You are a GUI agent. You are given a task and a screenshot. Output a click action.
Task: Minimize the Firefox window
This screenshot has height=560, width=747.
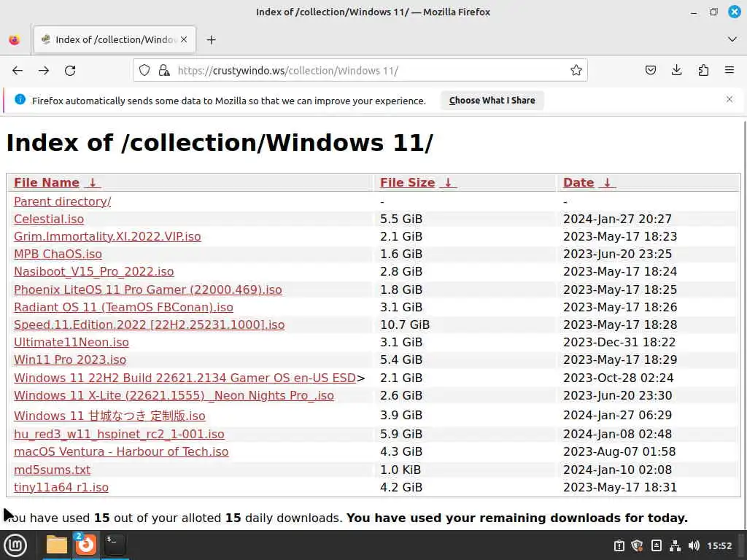click(x=694, y=12)
